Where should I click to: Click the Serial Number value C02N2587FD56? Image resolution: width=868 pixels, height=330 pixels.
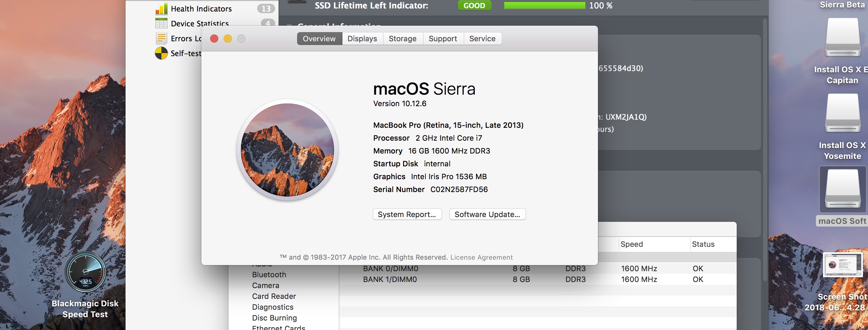click(x=459, y=189)
